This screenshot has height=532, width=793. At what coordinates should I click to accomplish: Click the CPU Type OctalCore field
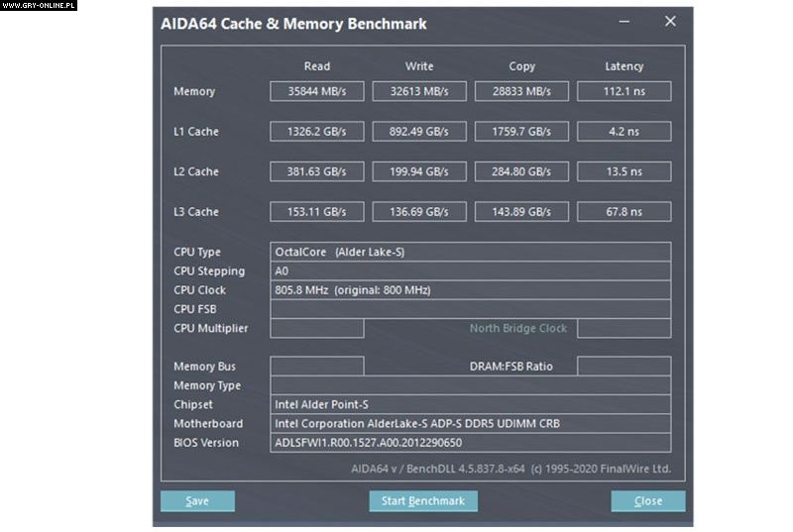coord(470,252)
